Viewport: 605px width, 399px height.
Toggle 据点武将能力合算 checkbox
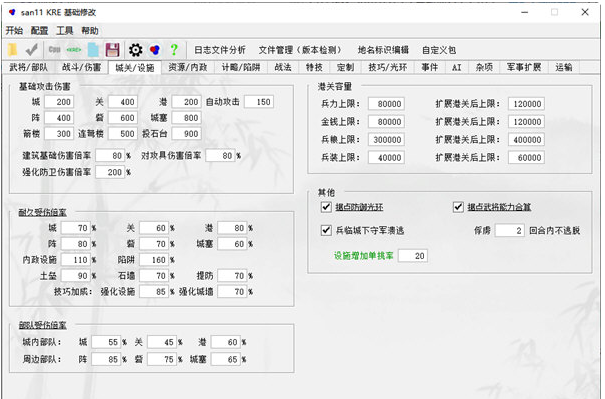click(458, 207)
